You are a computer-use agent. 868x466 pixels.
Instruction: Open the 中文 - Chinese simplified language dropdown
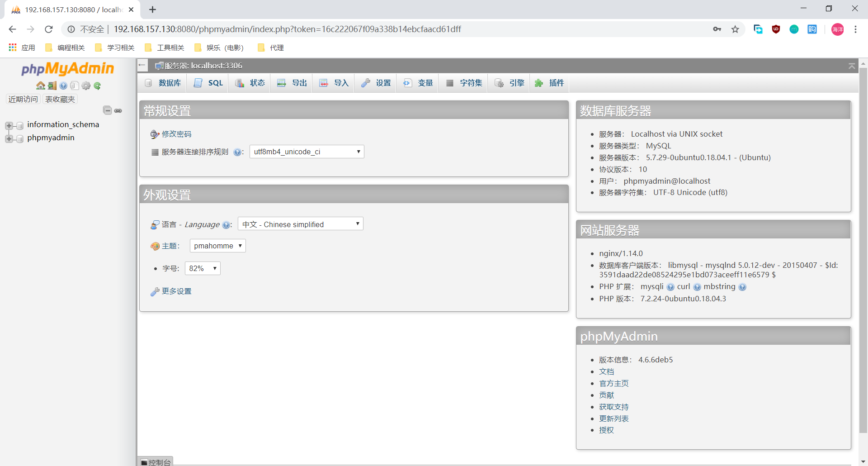point(301,224)
